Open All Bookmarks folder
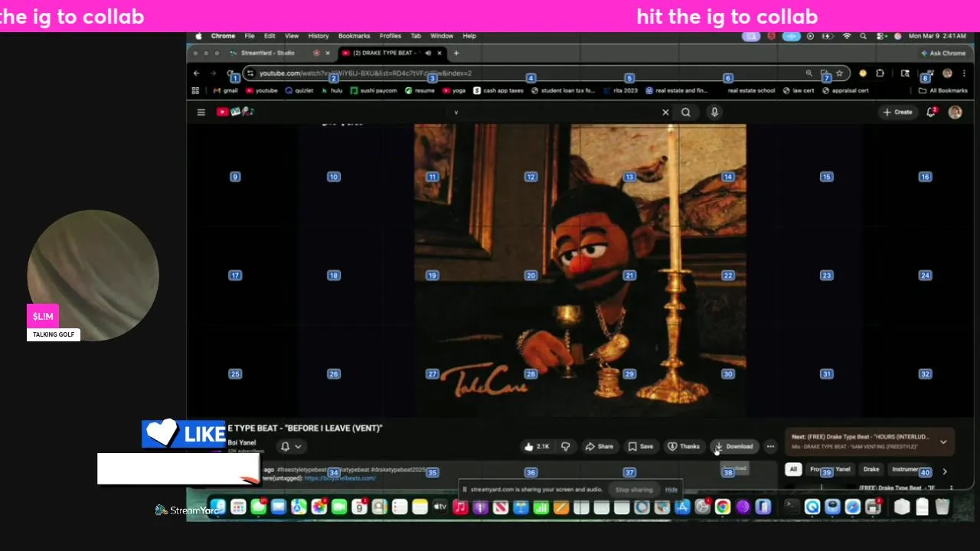 943,90
